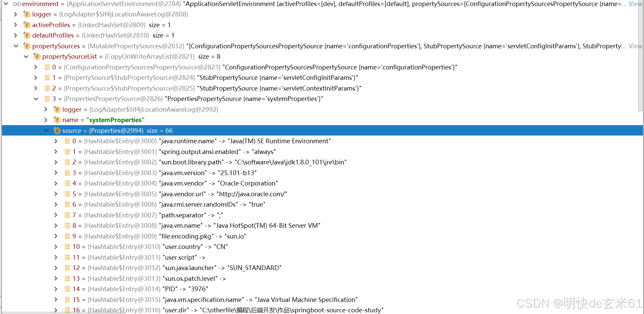Click the entry icon for java.vm.vendor
644x314 pixels.
coord(67,184)
